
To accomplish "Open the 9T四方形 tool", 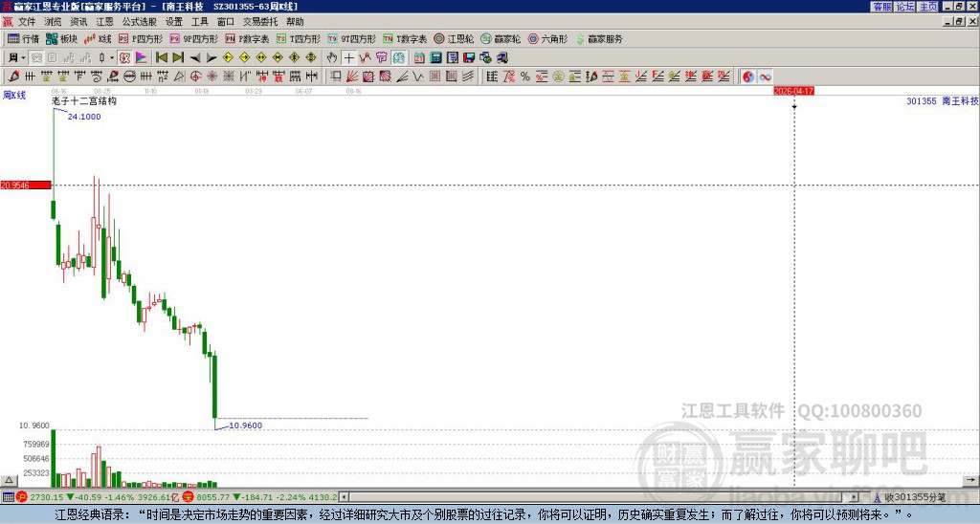I will [x=352, y=38].
